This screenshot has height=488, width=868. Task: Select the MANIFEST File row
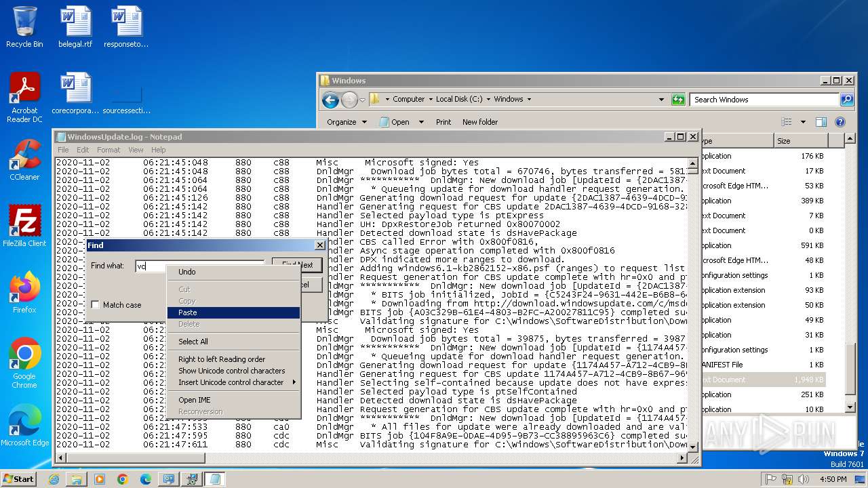click(763, 365)
